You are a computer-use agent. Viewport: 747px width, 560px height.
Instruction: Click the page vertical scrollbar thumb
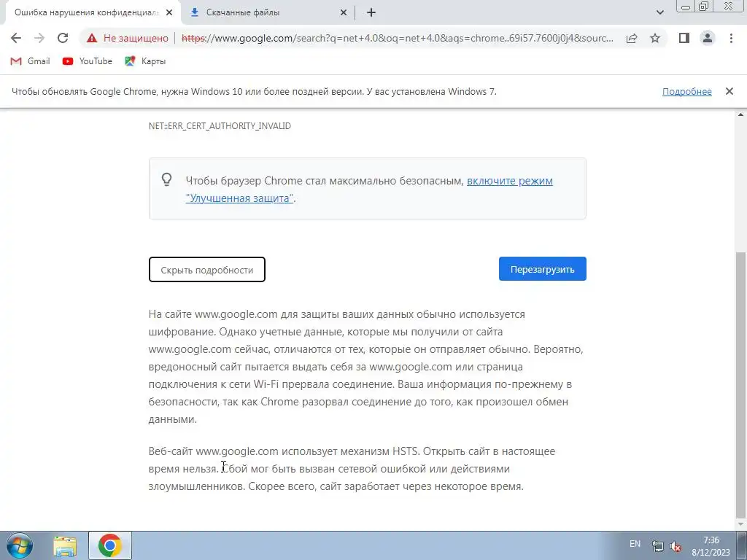coord(740,384)
